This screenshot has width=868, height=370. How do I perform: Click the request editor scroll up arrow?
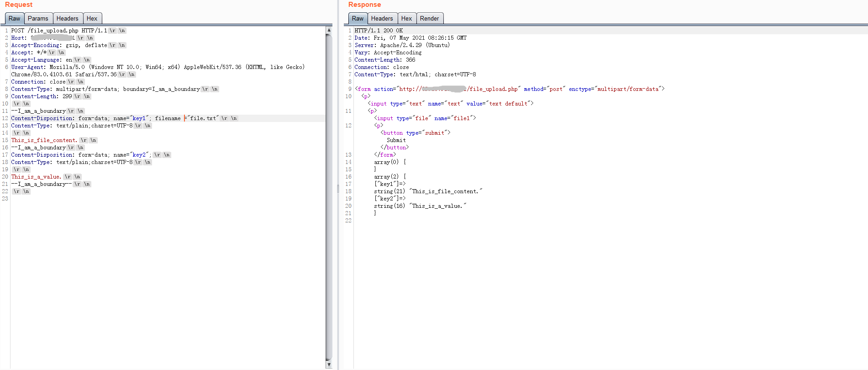coord(329,30)
